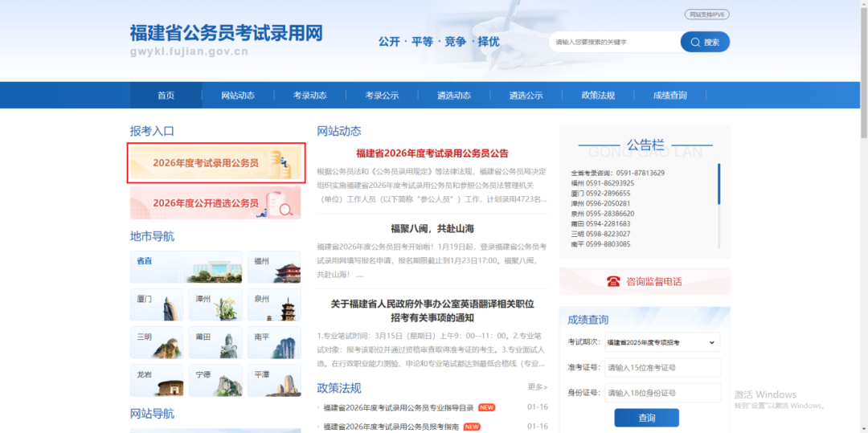This screenshot has width=868, height=433.
Task: Open the 省直 navigation tile
Action: click(x=186, y=268)
